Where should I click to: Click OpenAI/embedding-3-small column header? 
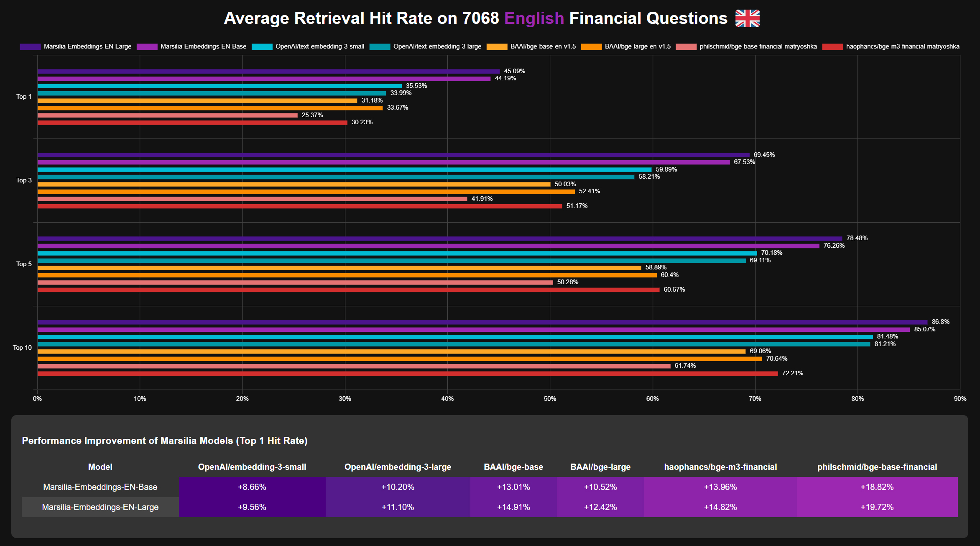[252, 467]
